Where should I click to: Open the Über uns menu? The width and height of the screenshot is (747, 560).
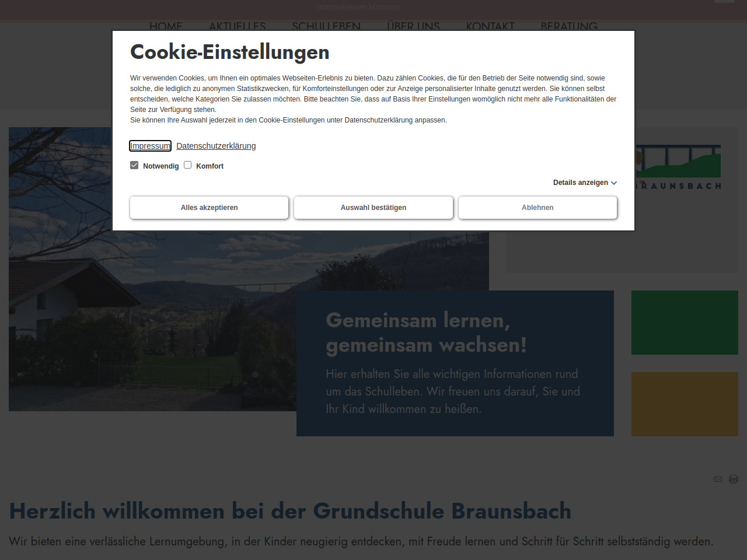(413, 26)
